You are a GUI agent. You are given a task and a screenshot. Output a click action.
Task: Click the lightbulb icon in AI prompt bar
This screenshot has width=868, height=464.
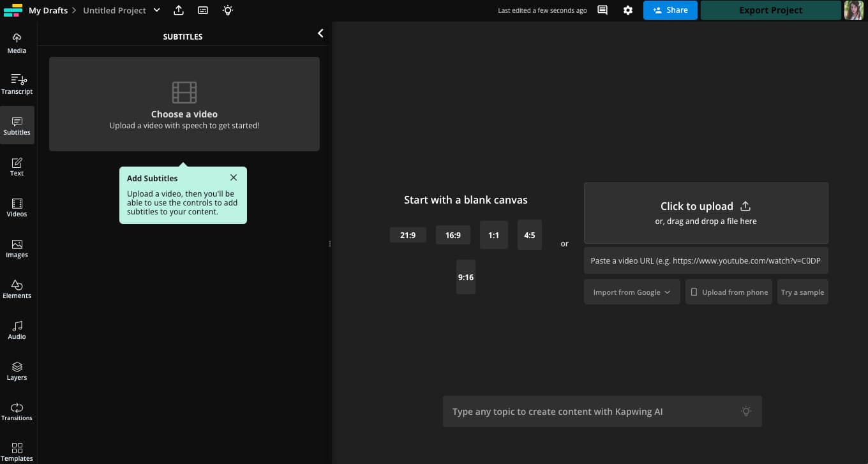pos(746,412)
